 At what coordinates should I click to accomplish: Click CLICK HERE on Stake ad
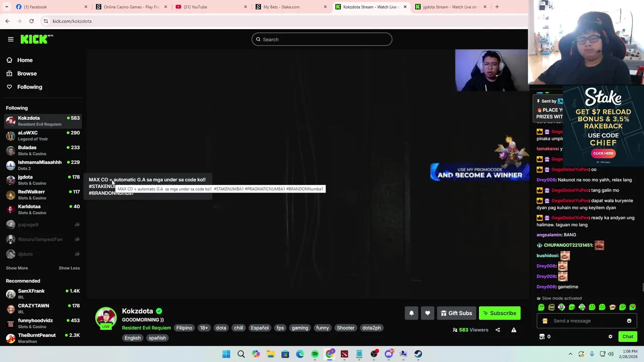pyautogui.click(x=603, y=153)
